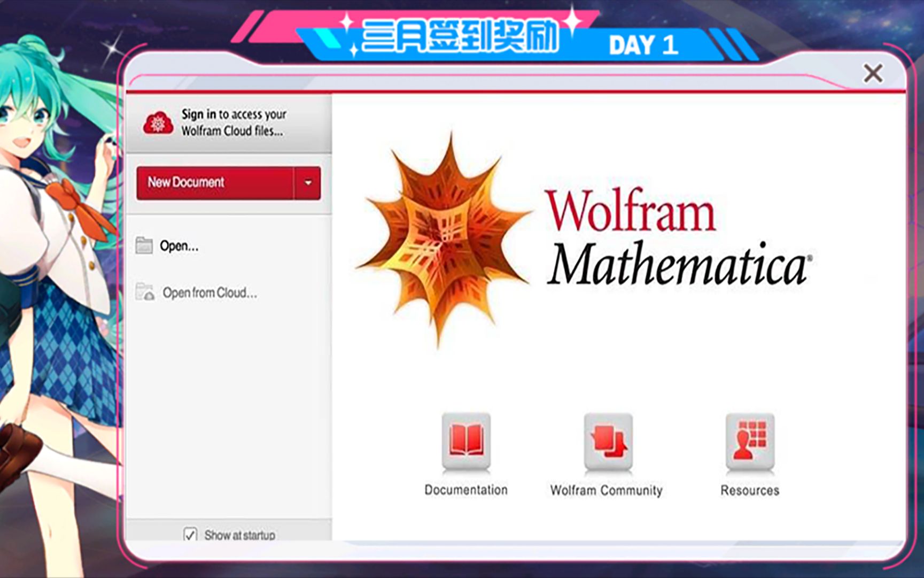This screenshot has height=578, width=924.
Task: Create a New Document
Action: point(214,183)
